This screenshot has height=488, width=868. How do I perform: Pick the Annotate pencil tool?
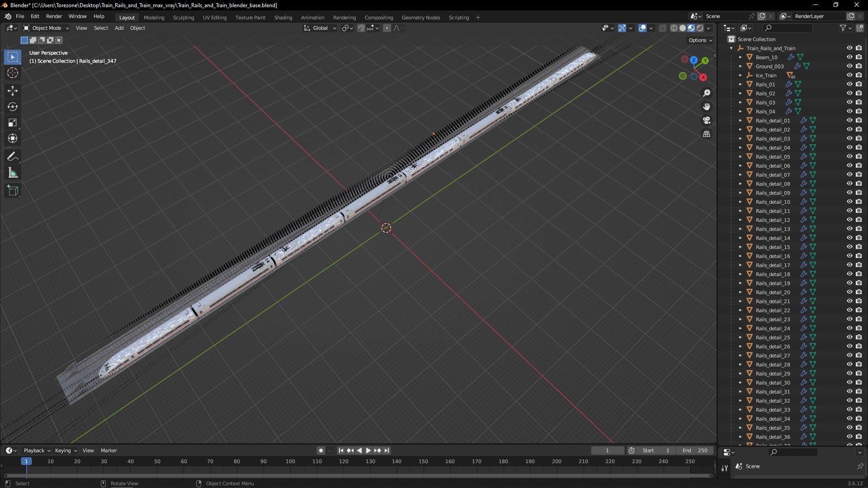click(x=13, y=156)
